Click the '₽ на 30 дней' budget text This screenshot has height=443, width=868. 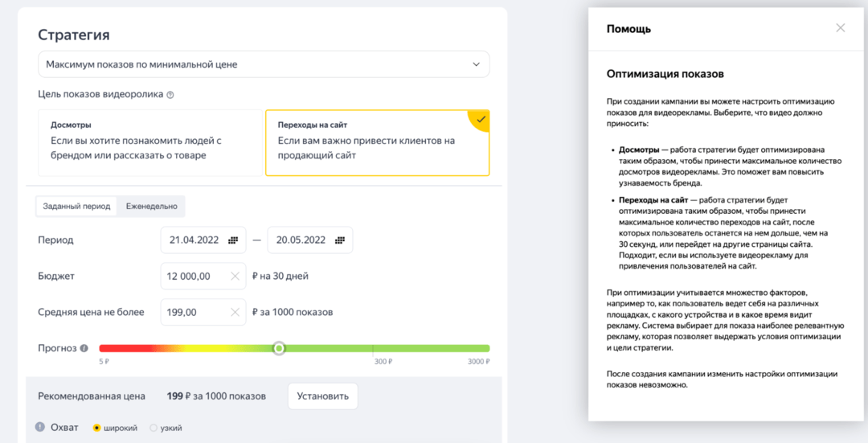click(x=280, y=276)
